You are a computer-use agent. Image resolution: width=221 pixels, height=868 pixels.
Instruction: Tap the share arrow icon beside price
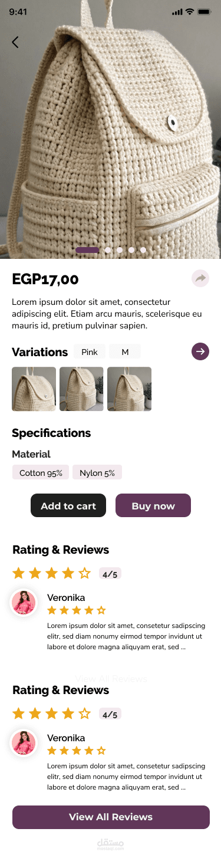[200, 278]
